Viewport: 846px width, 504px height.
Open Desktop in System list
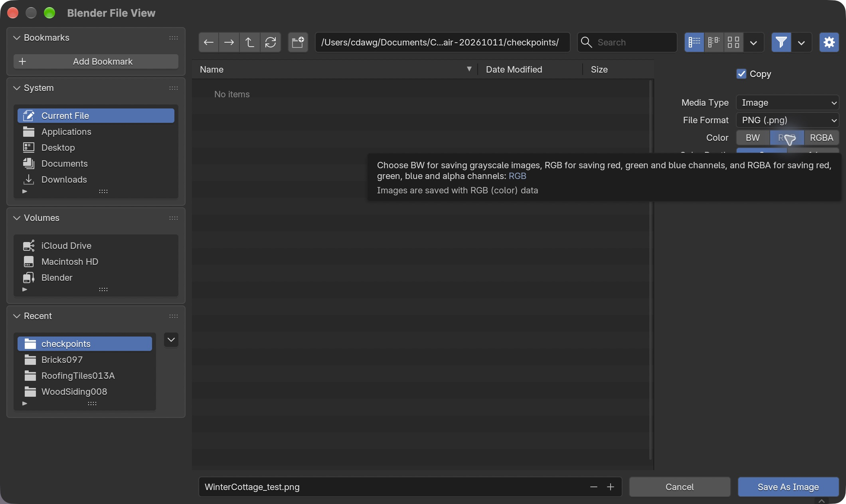click(96, 148)
